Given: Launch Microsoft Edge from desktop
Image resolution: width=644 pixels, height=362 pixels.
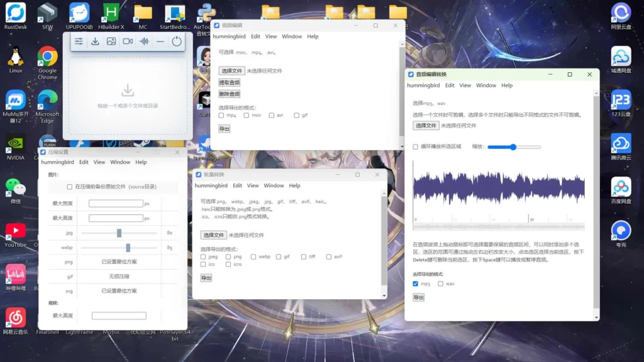Looking at the screenshot, I should point(47,107).
